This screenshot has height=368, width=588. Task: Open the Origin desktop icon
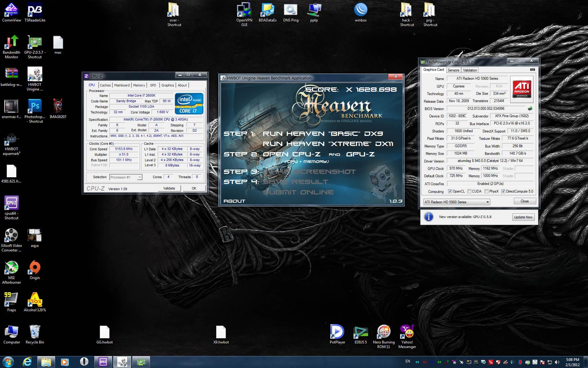[x=35, y=270]
